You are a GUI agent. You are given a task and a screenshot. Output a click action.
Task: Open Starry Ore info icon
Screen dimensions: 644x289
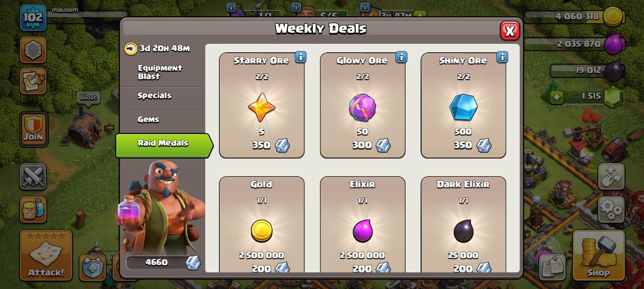(x=300, y=57)
